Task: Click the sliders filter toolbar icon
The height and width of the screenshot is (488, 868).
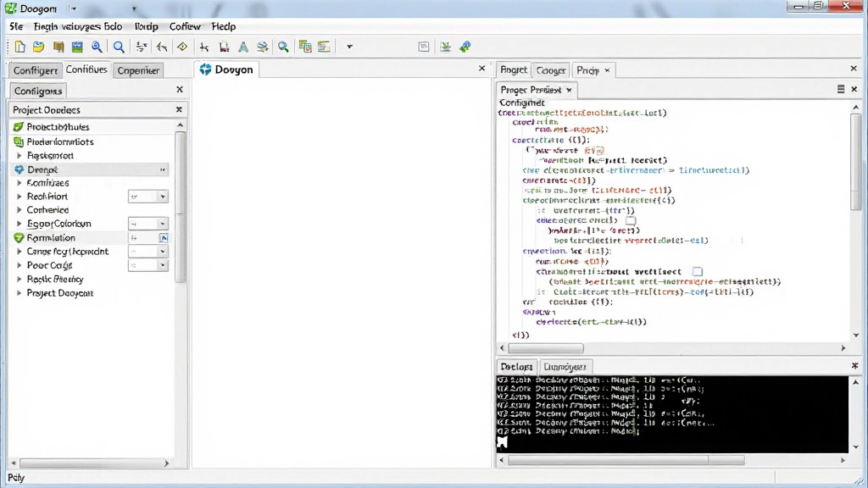Action: click(x=142, y=47)
